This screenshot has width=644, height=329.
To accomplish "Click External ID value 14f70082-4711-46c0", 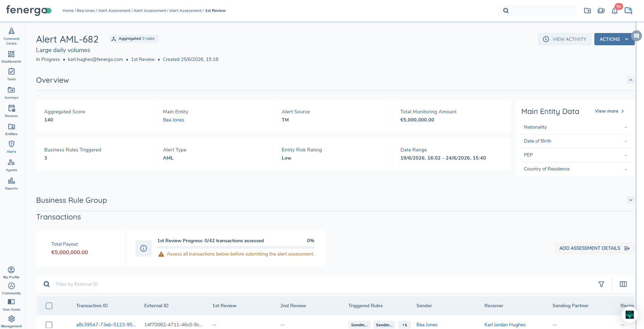I will point(174,325).
